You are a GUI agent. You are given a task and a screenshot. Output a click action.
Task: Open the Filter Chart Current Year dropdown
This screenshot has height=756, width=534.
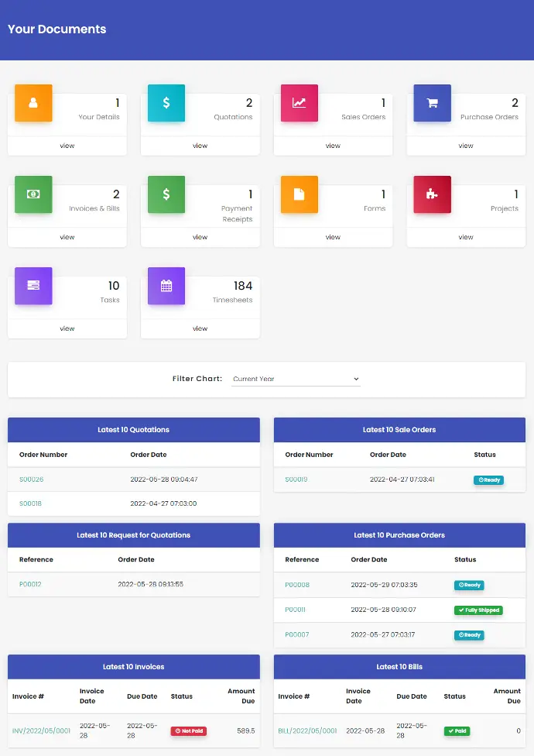pos(296,379)
